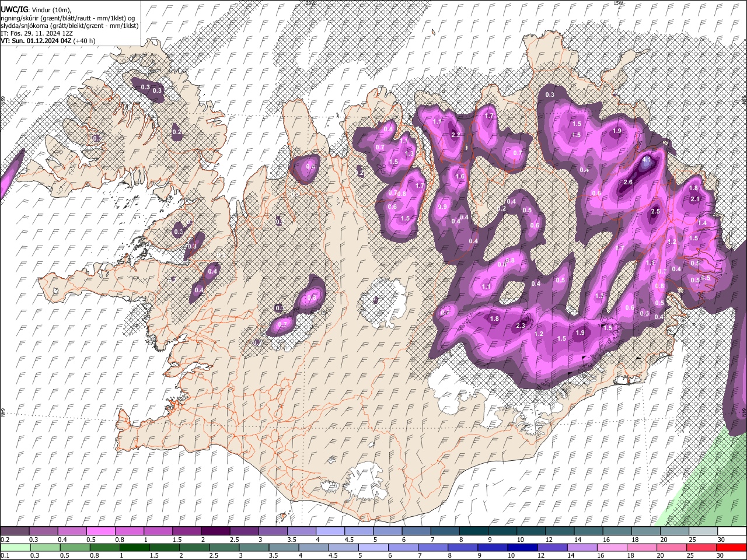Click the 'IT: Fös. 29. 11. 2024 12Z' line

pos(37,33)
